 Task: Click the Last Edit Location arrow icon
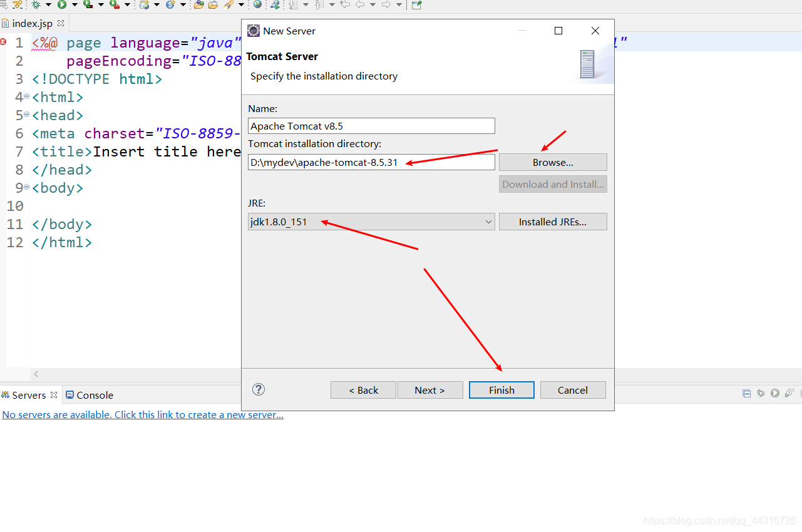pyautogui.click(x=344, y=4)
